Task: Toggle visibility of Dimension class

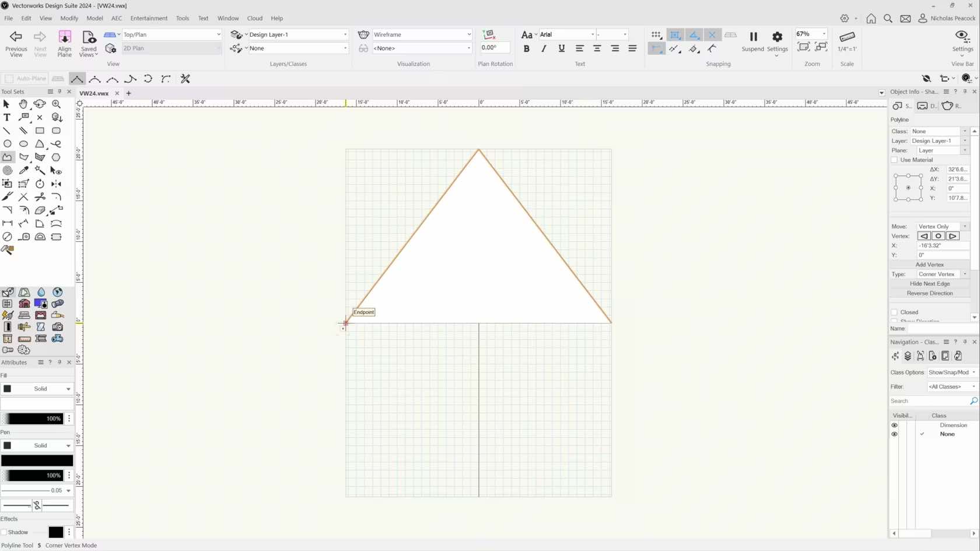Action: click(894, 425)
